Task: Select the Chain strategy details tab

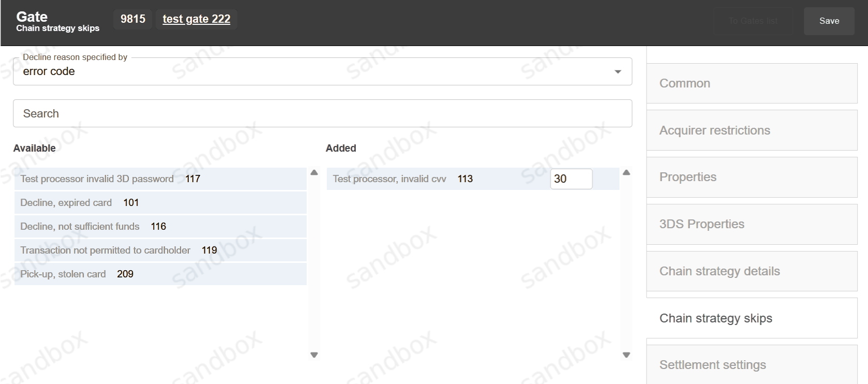Action: [x=751, y=271]
